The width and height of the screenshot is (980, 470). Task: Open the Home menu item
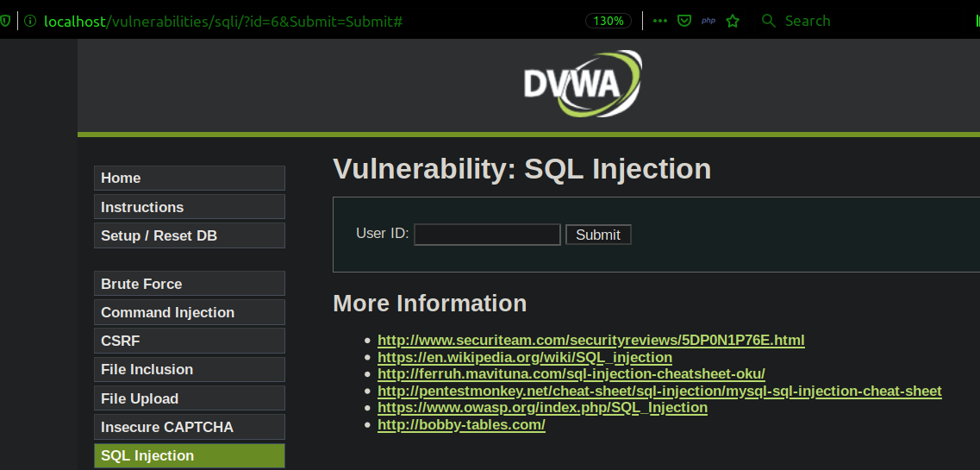pyautogui.click(x=189, y=179)
